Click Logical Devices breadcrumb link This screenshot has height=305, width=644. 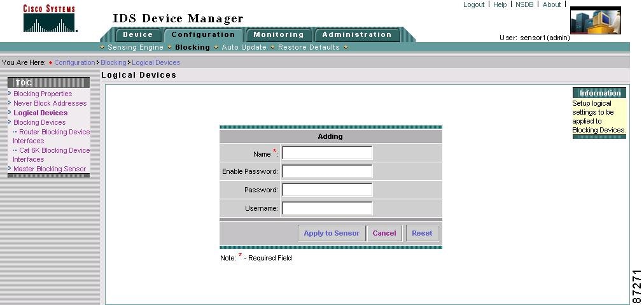coord(156,62)
